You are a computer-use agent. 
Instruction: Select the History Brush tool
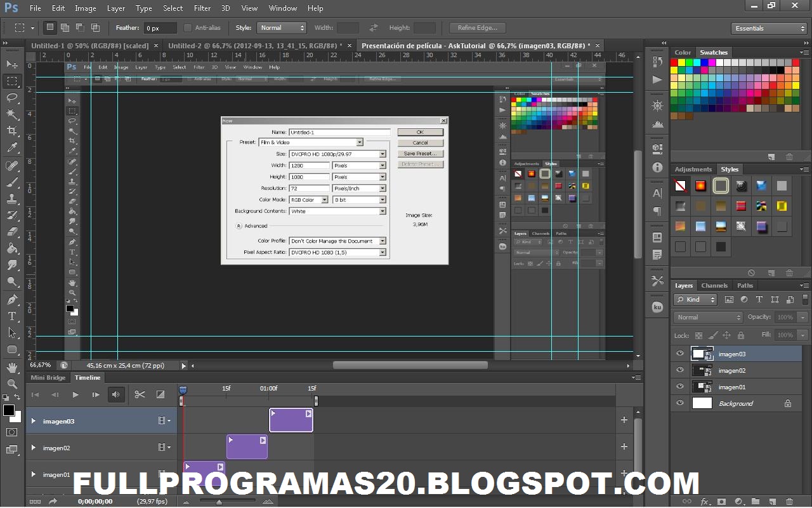click(x=12, y=215)
